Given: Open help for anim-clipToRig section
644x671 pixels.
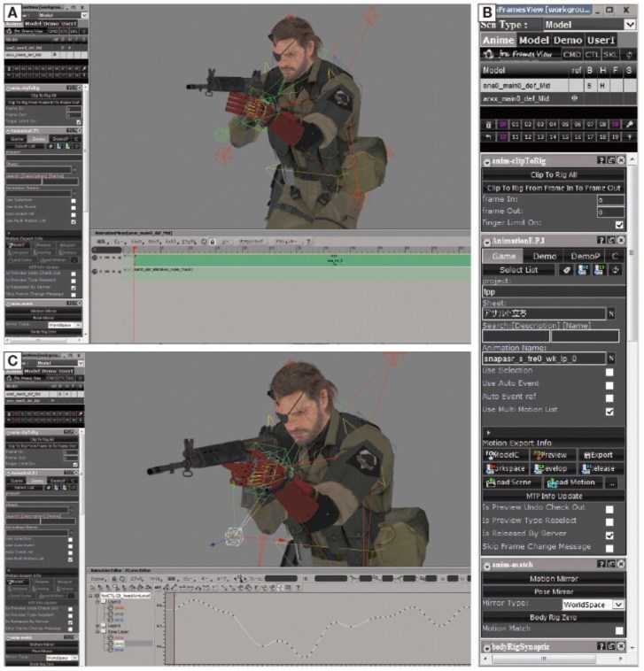Looking at the screenshot, I should click(x=601, y=160).
